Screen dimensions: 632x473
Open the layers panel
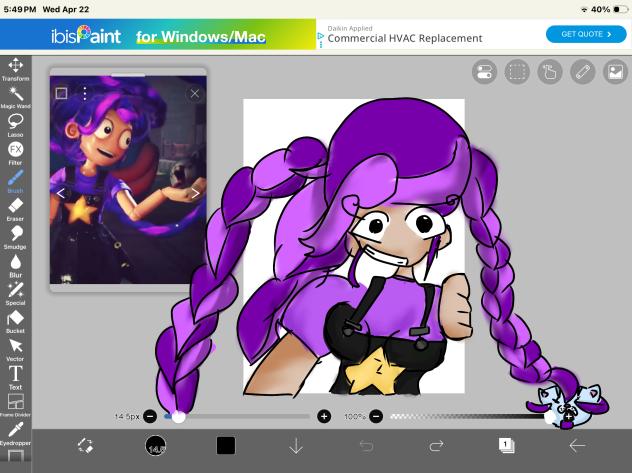pyautogui.click(x=507, y=446)
